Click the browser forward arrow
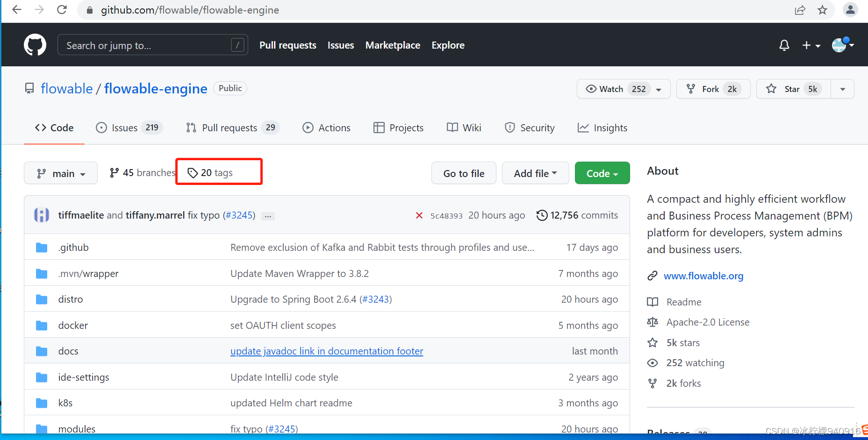The width and height of the screenshot is (868, 440). 39,10
